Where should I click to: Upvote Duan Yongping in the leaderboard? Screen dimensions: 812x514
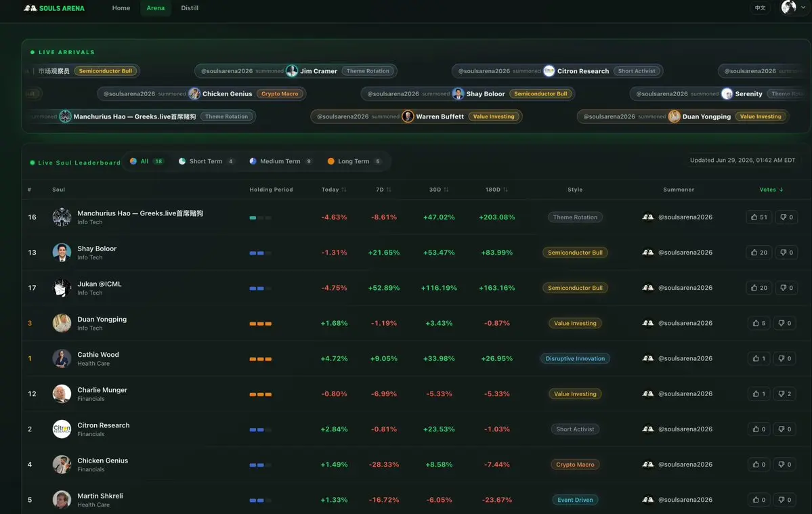coord(758,323)
